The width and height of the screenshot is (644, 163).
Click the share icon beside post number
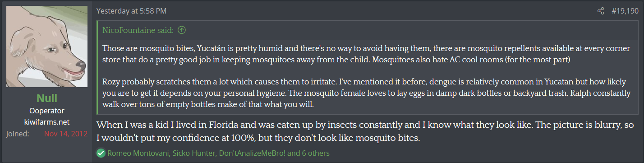click(600, 11)
